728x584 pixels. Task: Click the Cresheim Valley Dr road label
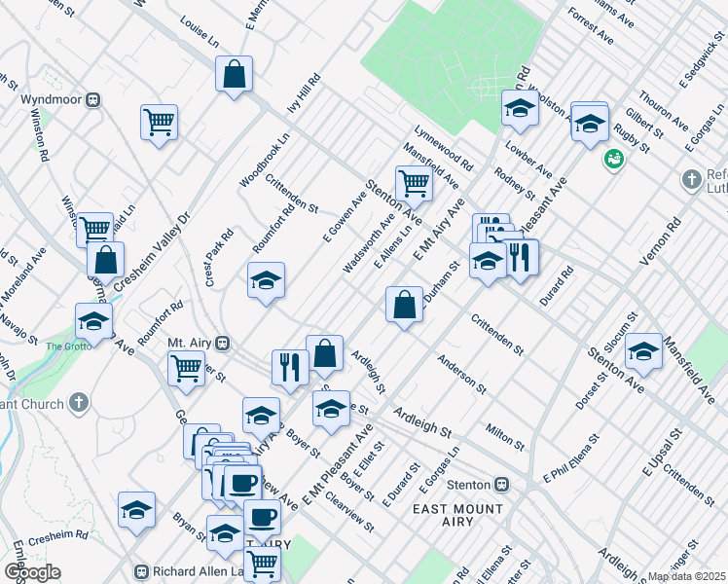pyautogui.click(x=152, y=251)
